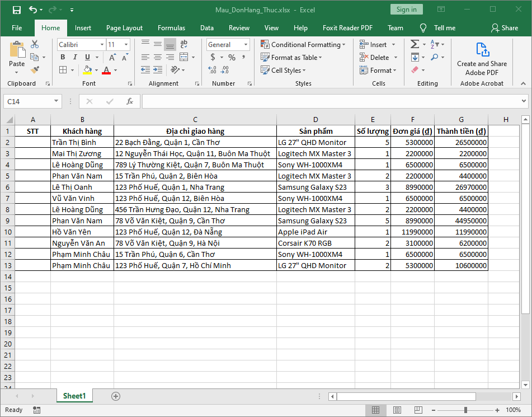
Task: Click the Create and Share Adobe PDF icon
Action: (x=482, y=50)
